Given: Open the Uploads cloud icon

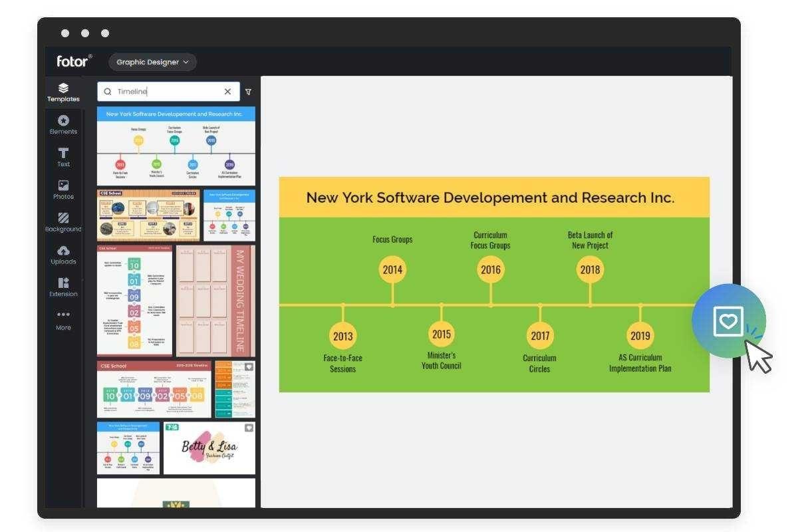Looking at the screenshot, I should coord(63,255).
